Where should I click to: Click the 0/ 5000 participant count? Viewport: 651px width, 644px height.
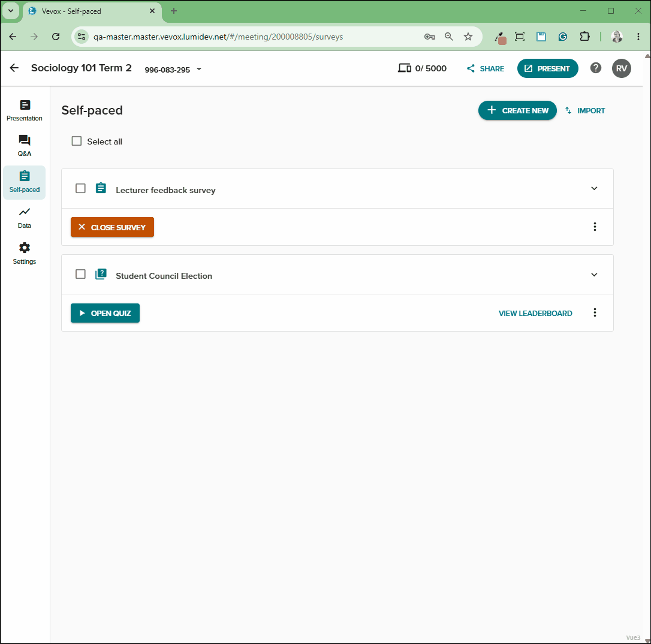pos(431,68)
